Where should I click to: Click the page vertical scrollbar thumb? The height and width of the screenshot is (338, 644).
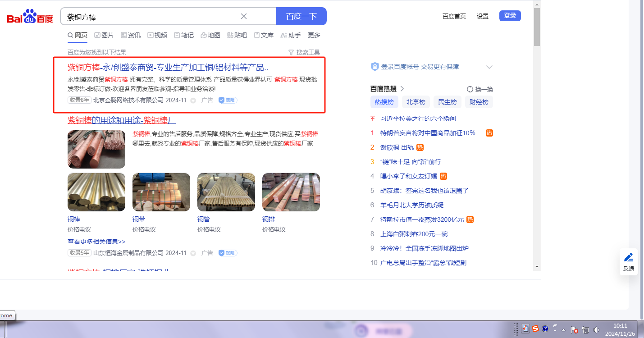[537, 27]
